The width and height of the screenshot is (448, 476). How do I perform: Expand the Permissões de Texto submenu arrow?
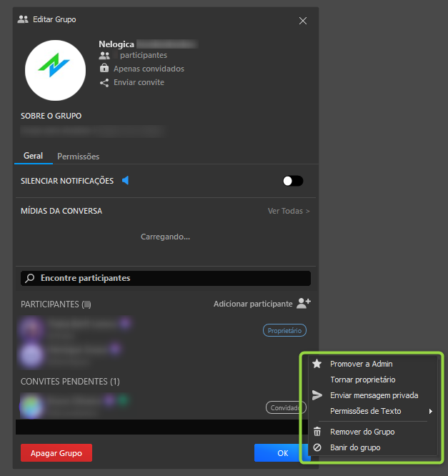(430, 412)
